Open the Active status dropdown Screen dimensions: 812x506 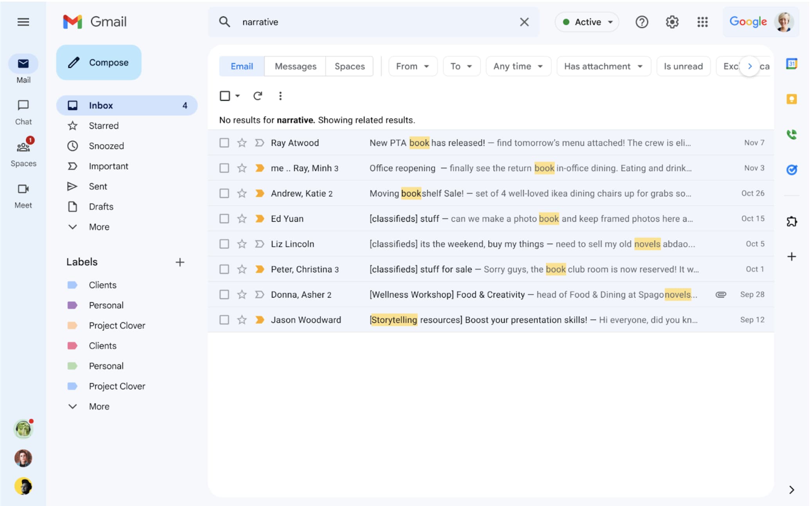click(x=587, y=22)
